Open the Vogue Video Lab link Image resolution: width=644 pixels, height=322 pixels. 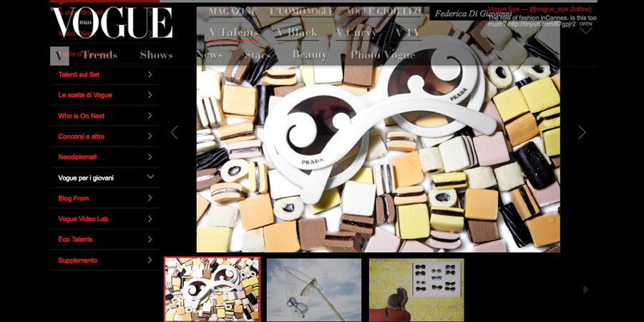tap(84, 219)
